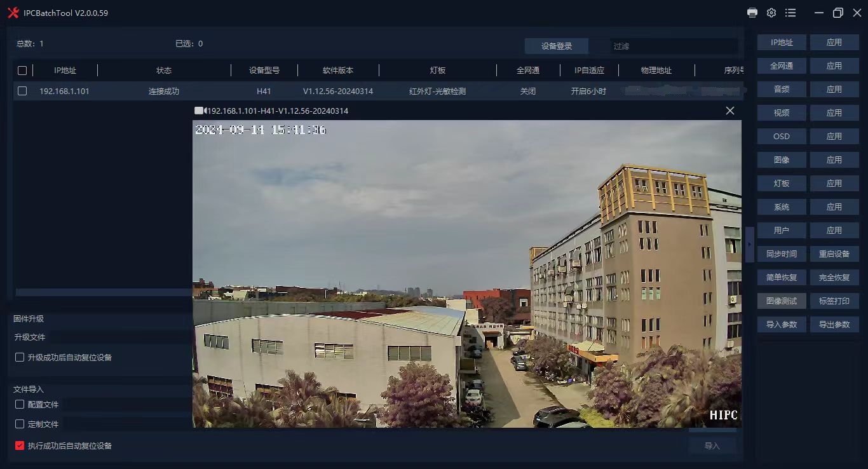
Task: Open the OSD settings tab
Action: pyautogui.click(x=782, y=136)
